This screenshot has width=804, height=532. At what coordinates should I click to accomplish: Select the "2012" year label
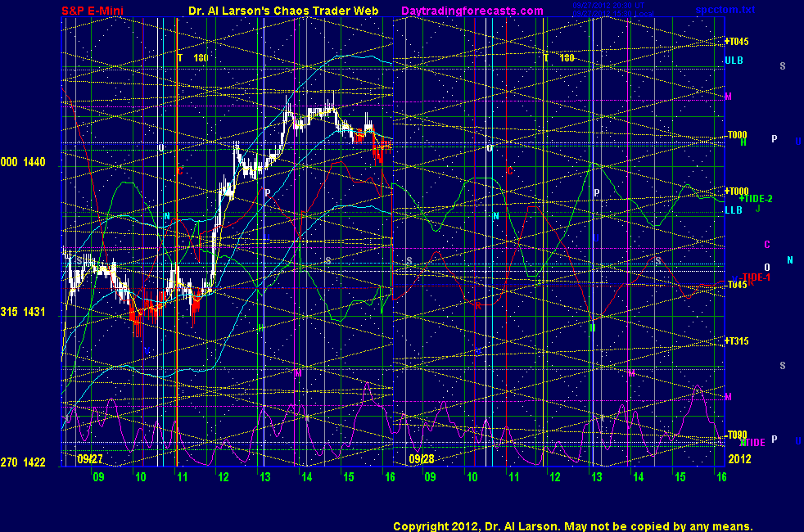tap(740, 458)
